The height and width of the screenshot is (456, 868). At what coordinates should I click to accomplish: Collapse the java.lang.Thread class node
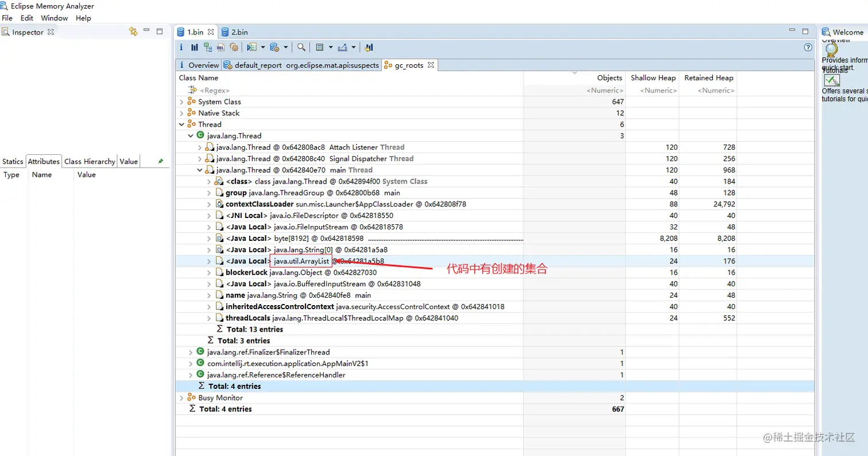click(191, 136)
